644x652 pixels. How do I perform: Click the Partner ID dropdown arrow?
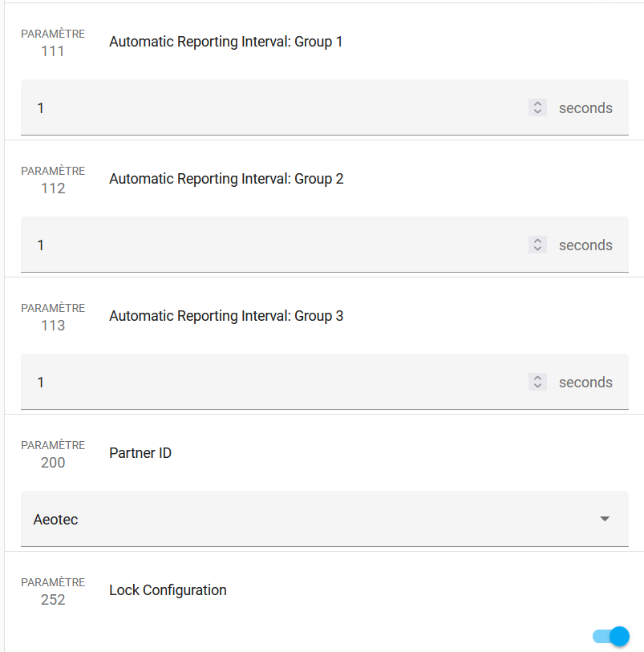605,520
